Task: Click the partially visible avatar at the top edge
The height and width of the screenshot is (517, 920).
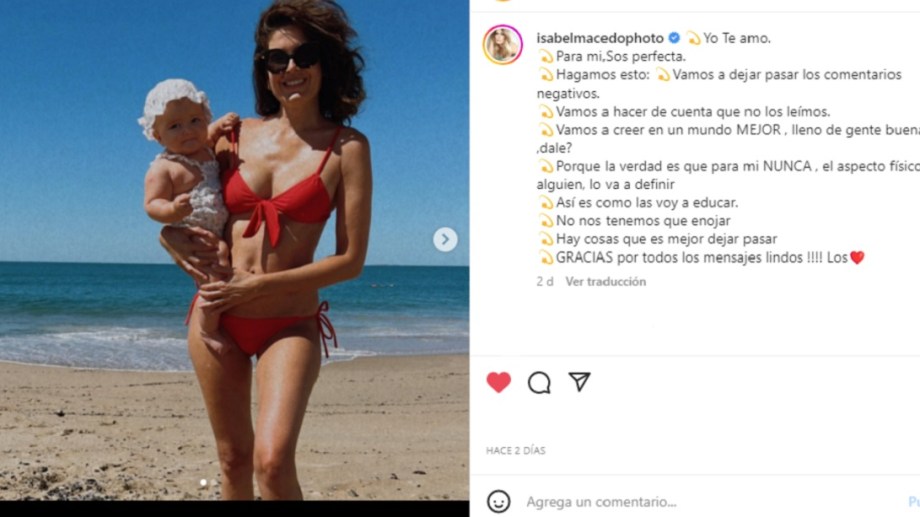Action: (503, 1)
